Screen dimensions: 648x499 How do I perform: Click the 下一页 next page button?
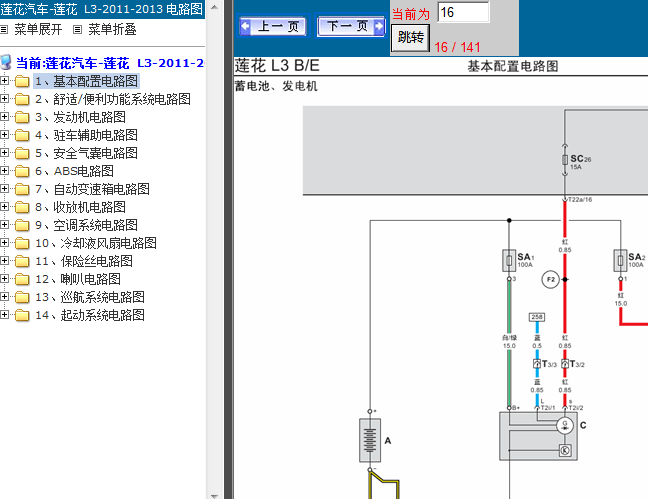(350, 27)
